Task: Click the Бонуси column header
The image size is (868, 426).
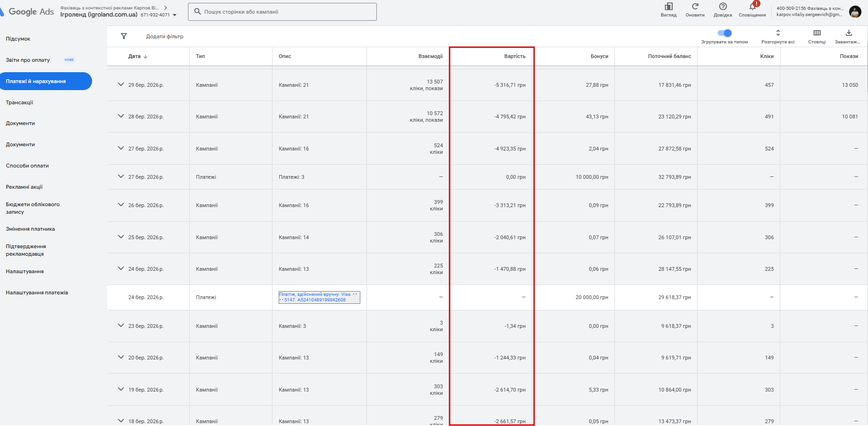Action: coord(599,56)
